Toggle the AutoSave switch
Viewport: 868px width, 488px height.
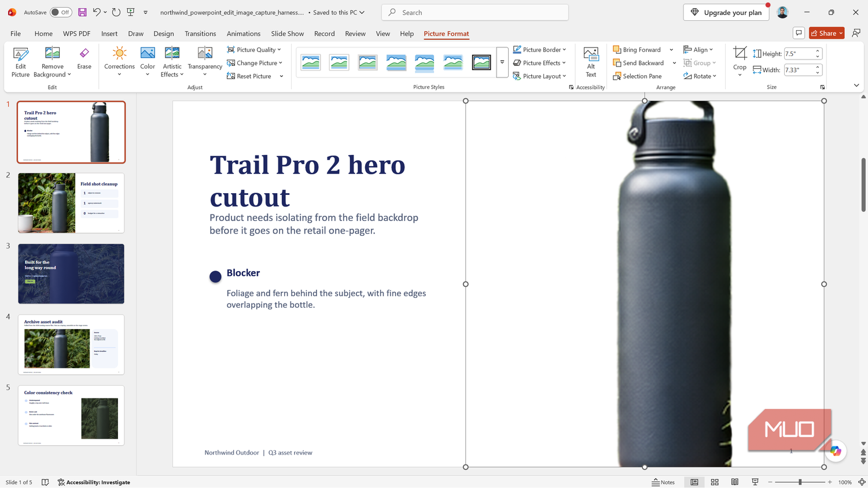61,12
